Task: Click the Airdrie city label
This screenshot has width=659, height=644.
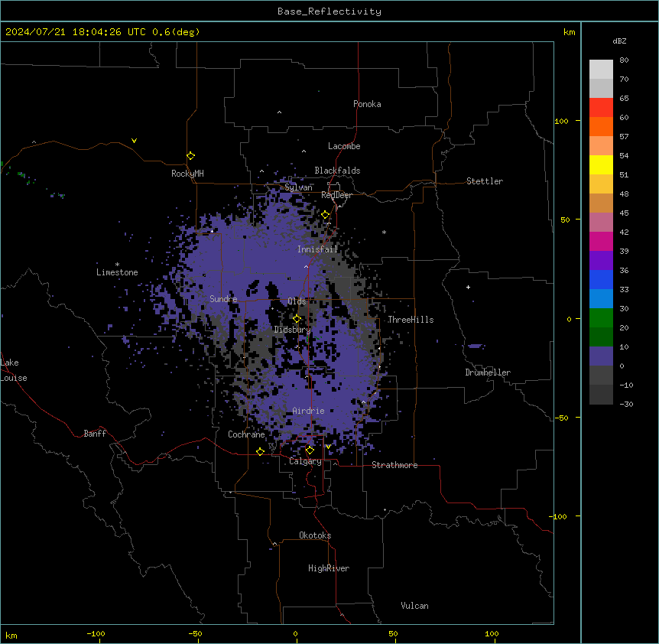Action: click(x=308, y=411)
